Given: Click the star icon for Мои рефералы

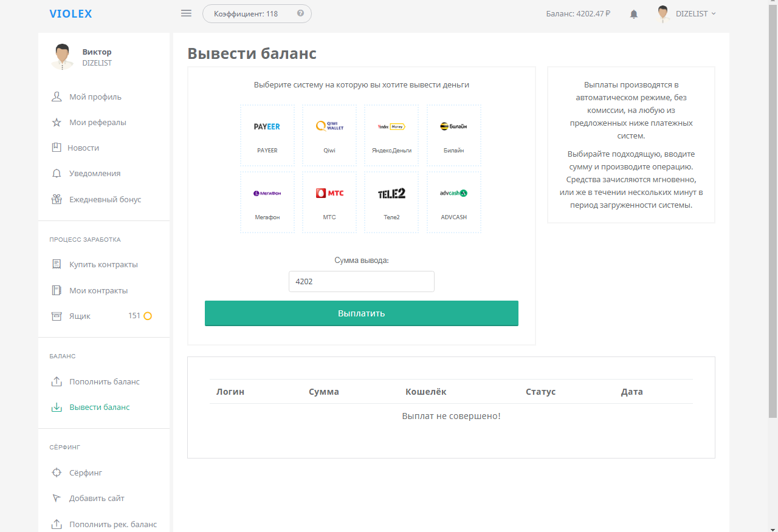Looking at the screenshot, I should pos(57,123).
